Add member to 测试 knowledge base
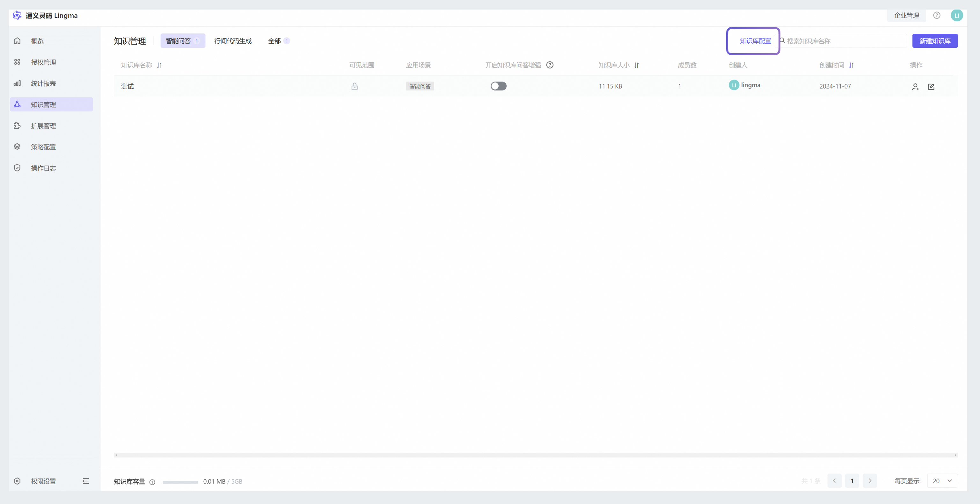 click(916, 87)
